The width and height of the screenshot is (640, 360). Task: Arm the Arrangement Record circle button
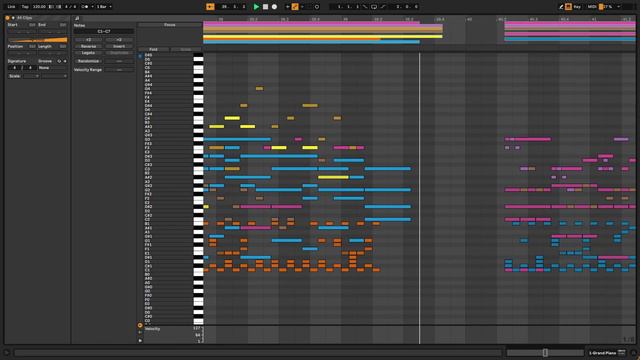[274, 7]
